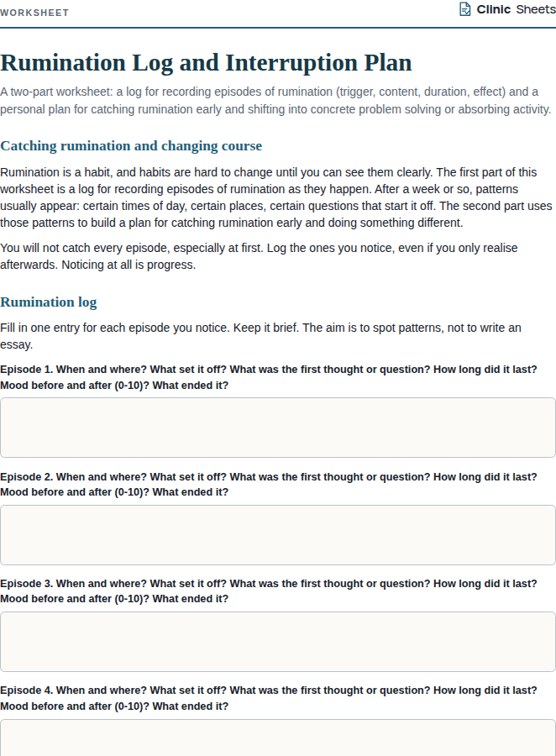Click the paragraph starting You will not catch

tap(259, 256)
